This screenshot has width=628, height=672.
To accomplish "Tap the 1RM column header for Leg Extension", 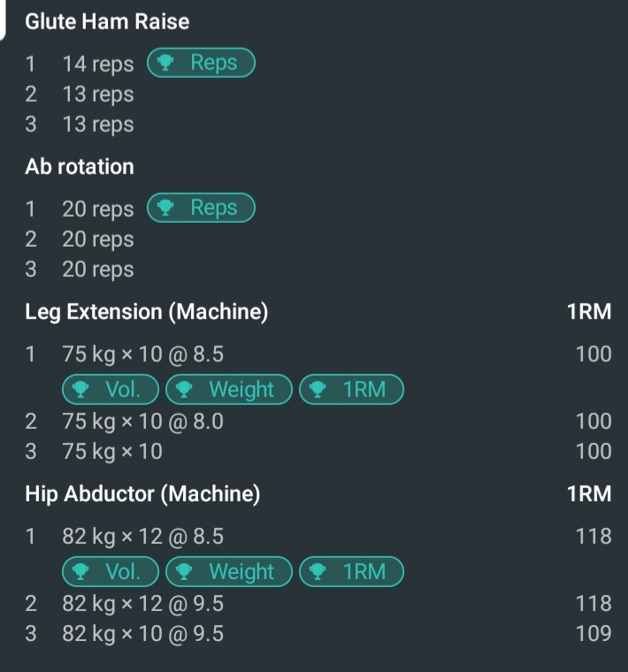I will coord(589,312).
